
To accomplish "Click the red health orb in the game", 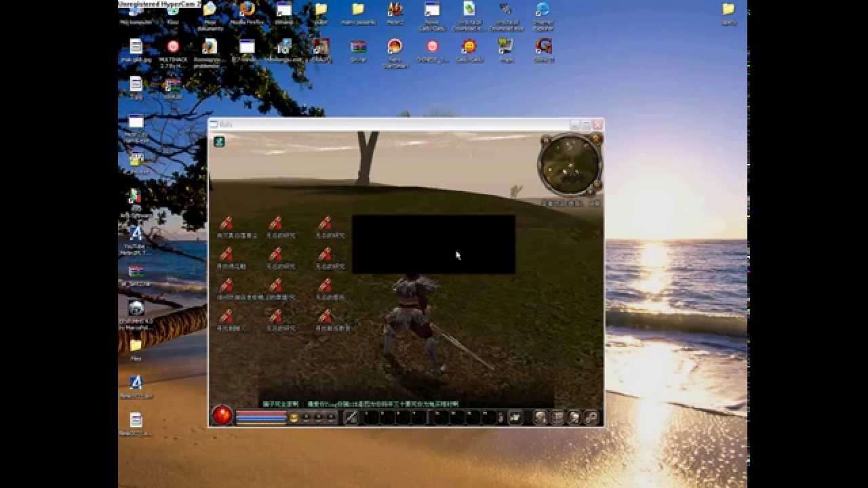I will click(222, 415).
